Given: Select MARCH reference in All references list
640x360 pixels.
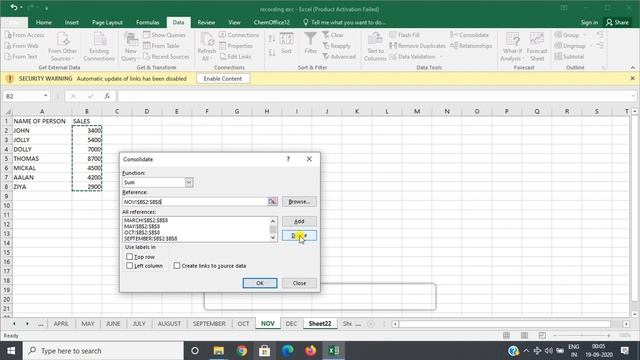Looking at the screenshot, I should click(146, 220).
